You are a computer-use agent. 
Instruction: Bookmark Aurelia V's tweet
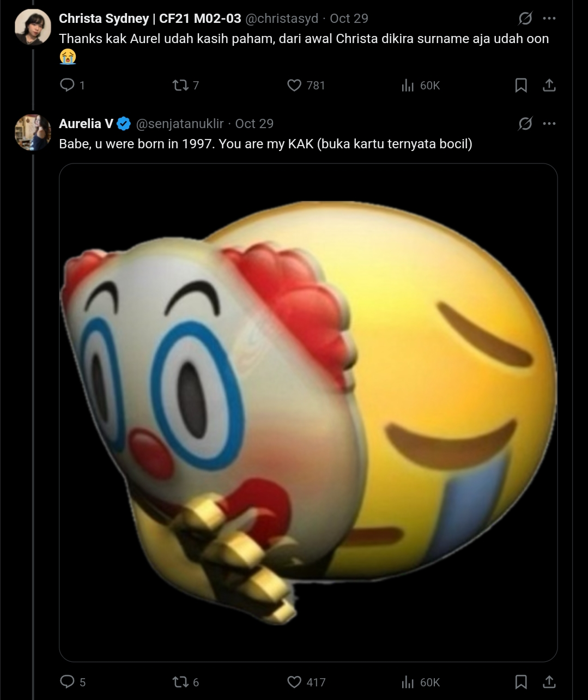coord(521,681)
